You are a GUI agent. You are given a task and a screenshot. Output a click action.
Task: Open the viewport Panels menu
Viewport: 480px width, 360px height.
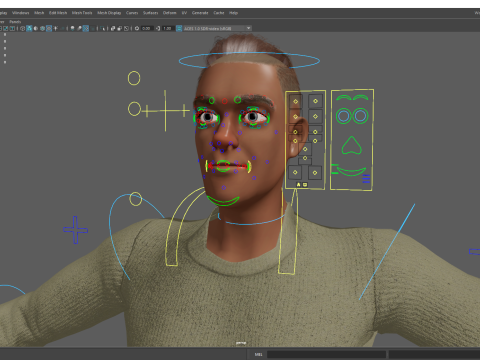coord(15,22)
